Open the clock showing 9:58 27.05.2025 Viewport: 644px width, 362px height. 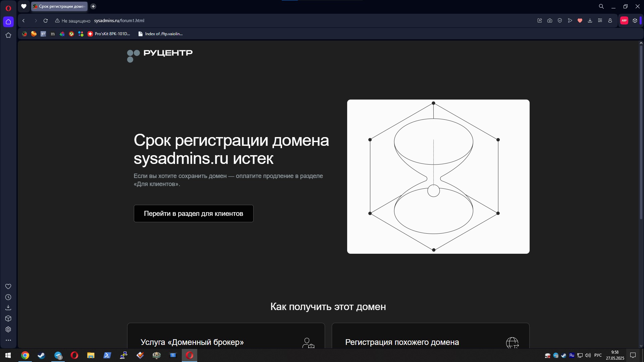[615, 355]
